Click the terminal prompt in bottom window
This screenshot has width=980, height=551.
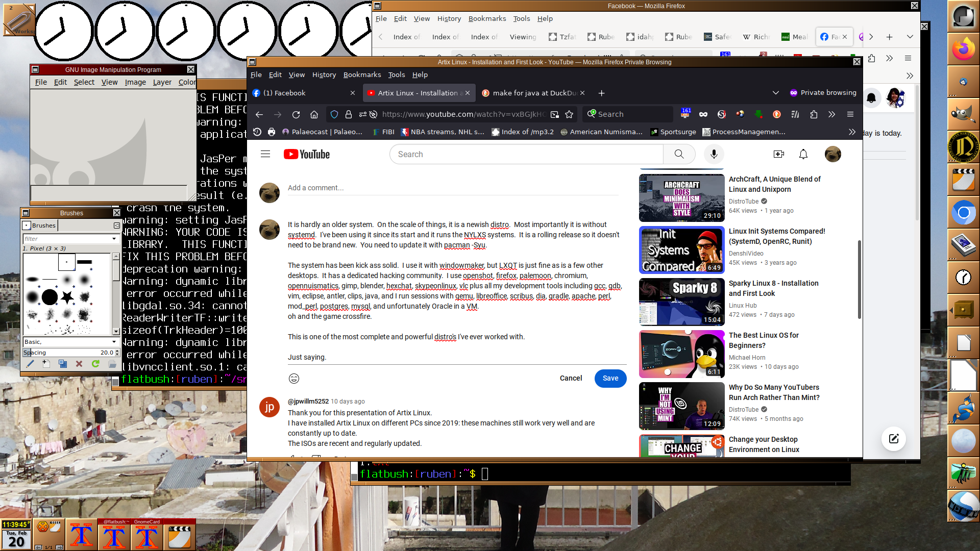(424, 474)
